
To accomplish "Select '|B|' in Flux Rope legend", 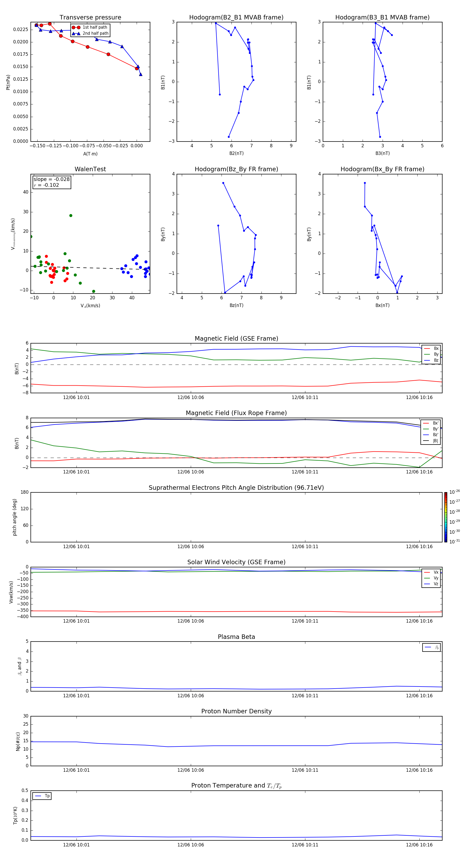I will pos(431,441).
